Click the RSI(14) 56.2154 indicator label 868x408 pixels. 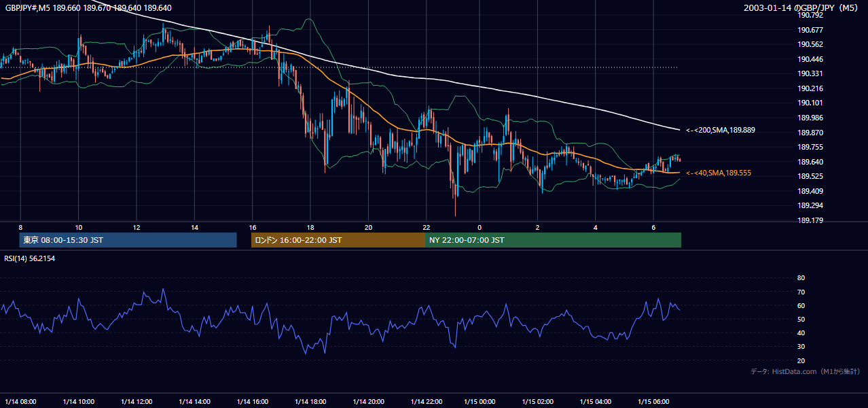point(29,258)
